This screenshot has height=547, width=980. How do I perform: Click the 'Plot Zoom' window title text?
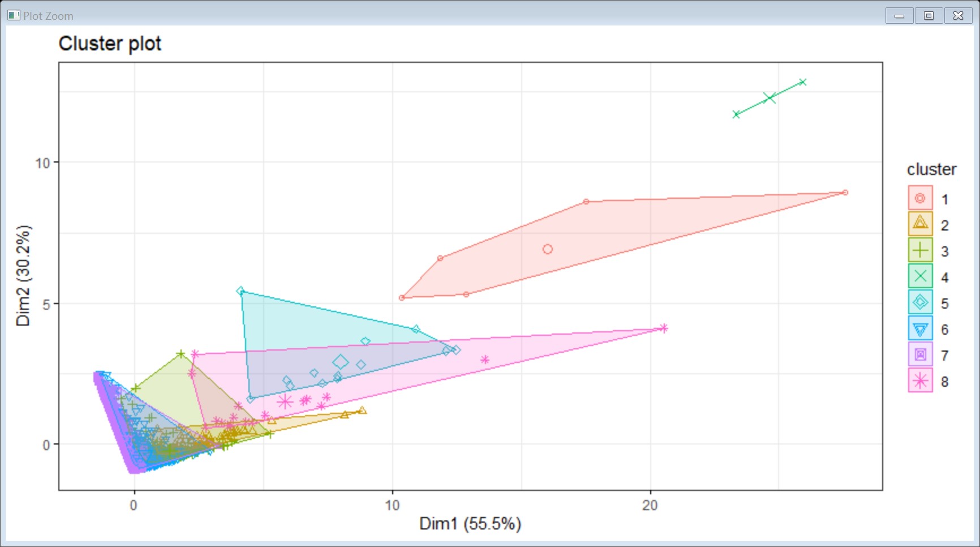[x=48, y=16]
